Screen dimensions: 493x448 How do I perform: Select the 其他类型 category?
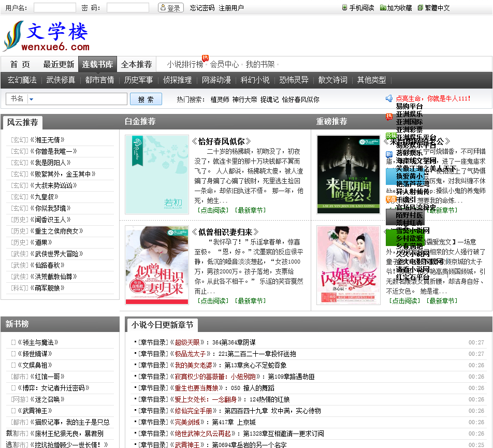371,80
